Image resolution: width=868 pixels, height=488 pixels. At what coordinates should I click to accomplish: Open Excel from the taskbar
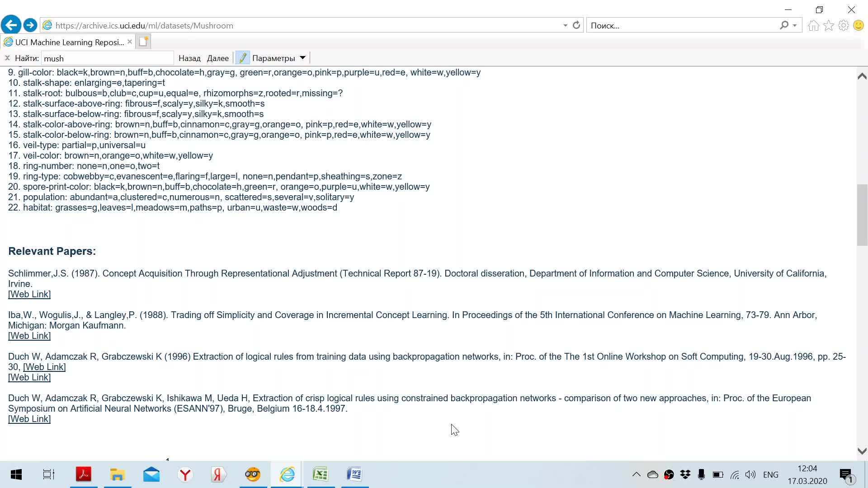(x=321, y=474)
